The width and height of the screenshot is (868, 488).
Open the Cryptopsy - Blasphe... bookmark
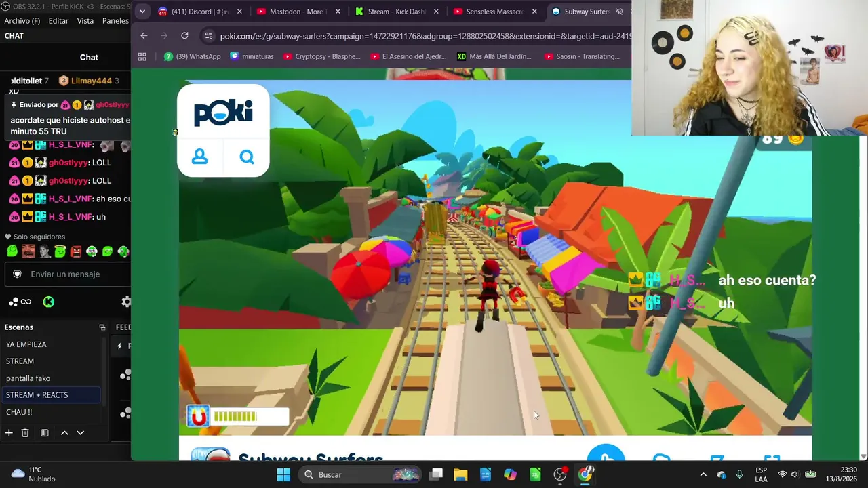tap(322, 56)
